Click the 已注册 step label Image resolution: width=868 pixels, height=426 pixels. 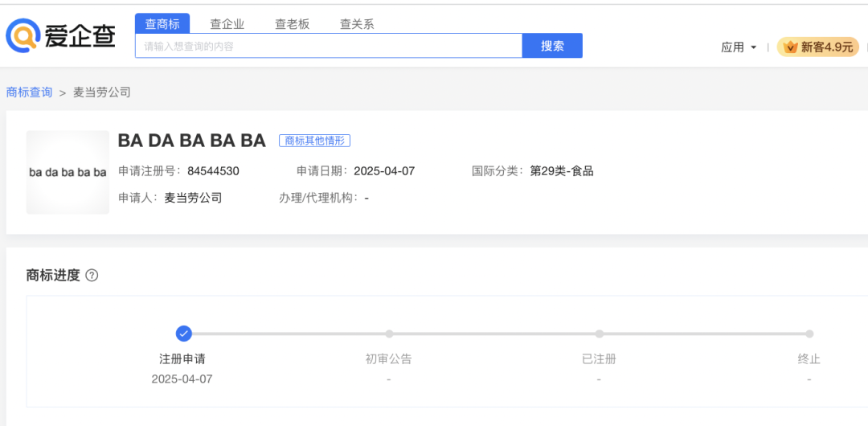(x=599, y=359)
